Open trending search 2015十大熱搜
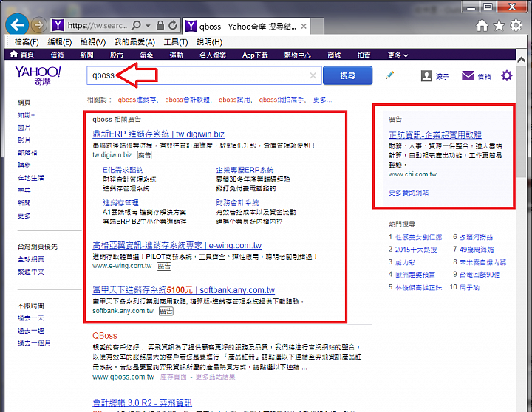 pyautogui.click(x=416, y=250)
